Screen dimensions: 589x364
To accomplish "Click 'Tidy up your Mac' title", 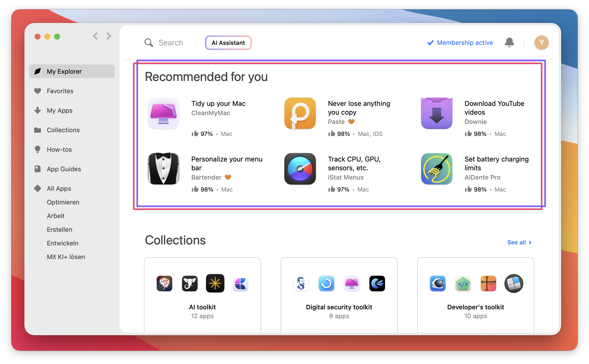I will point(218,103).
